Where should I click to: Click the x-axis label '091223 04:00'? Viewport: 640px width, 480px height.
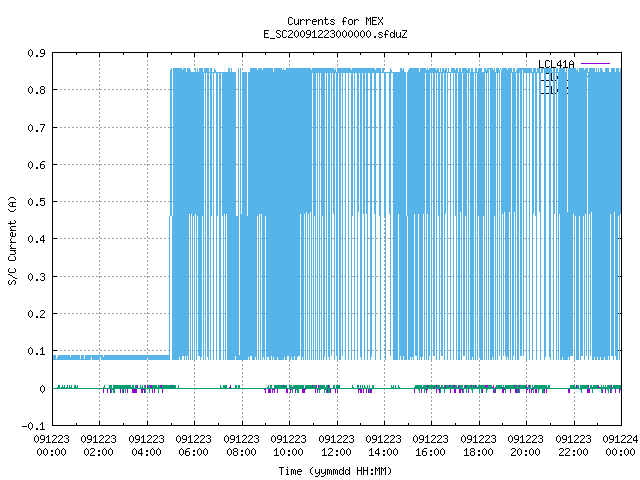coord(146,446)
